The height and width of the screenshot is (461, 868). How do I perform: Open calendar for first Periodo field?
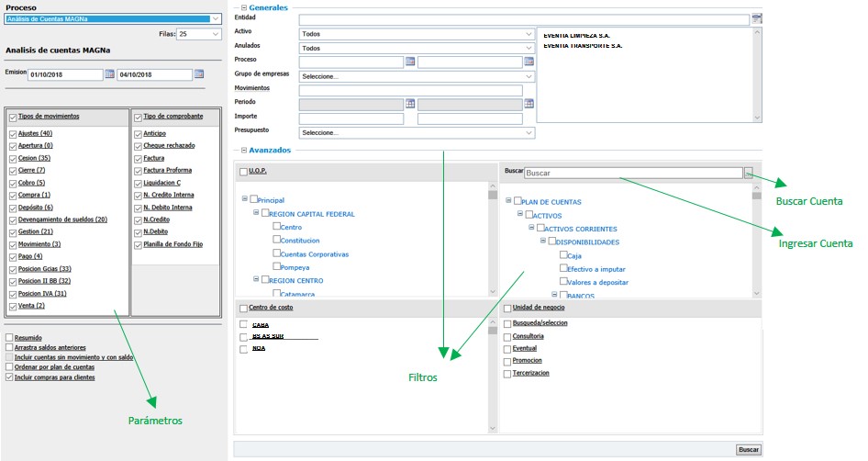410,104
